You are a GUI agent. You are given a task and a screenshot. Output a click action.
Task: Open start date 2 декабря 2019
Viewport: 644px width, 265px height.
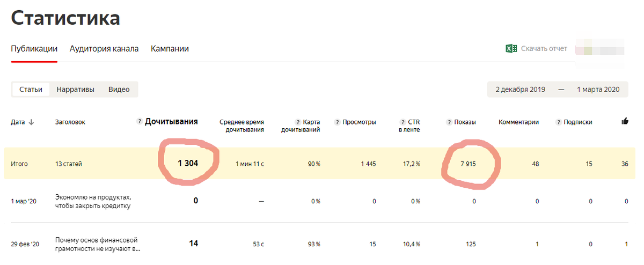click(x=521, y=90)
